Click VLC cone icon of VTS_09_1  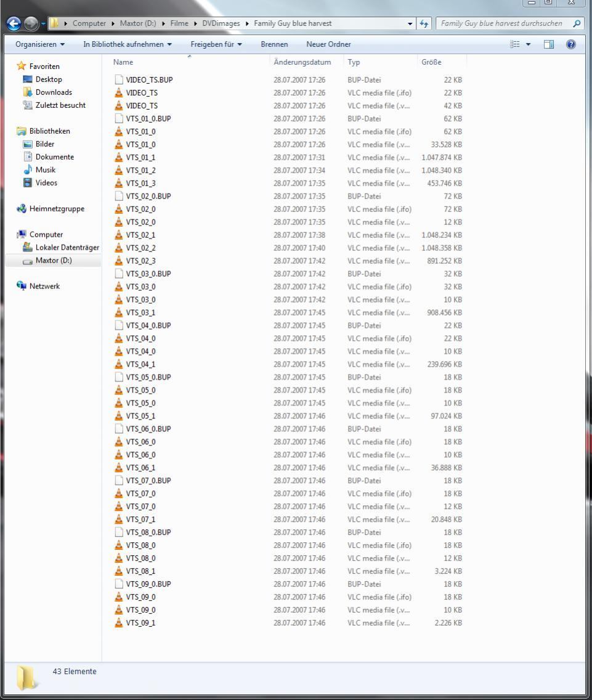(x=118, y=623)
